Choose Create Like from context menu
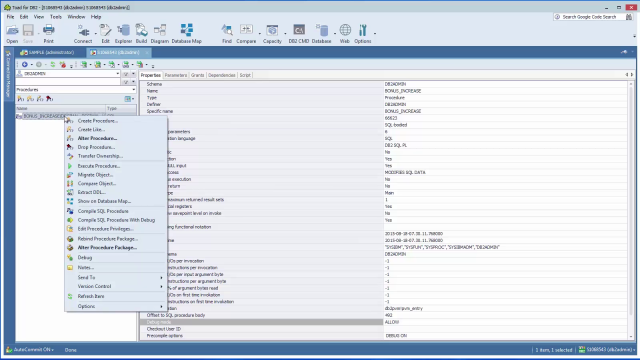Image resolution: width=640 pixels, height=360 pixels. coord(116,129)
